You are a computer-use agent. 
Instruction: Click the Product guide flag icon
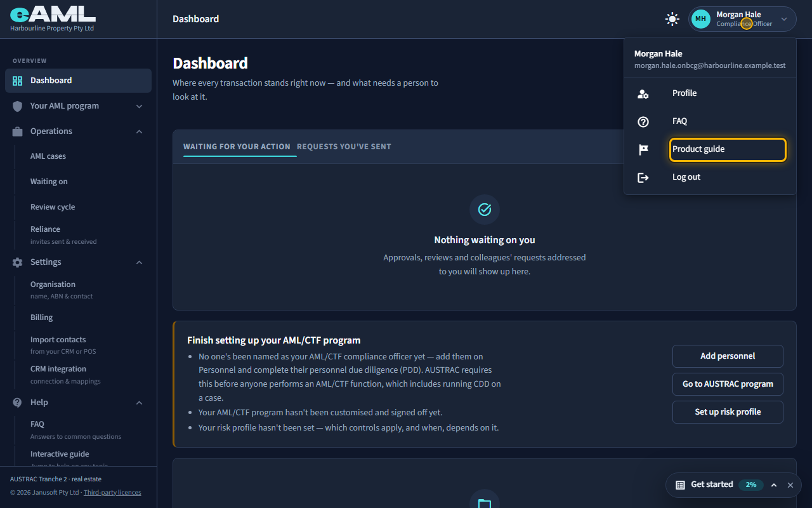(643, 150)
